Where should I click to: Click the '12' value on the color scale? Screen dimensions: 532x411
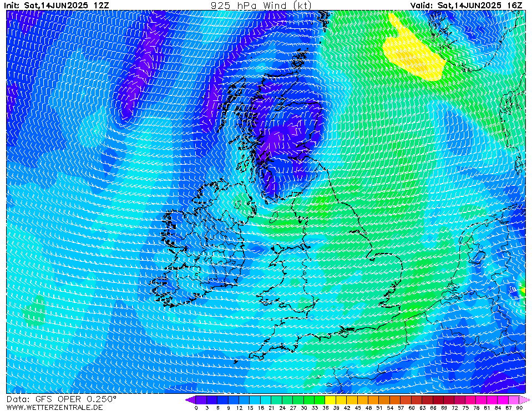click(239, 408)
